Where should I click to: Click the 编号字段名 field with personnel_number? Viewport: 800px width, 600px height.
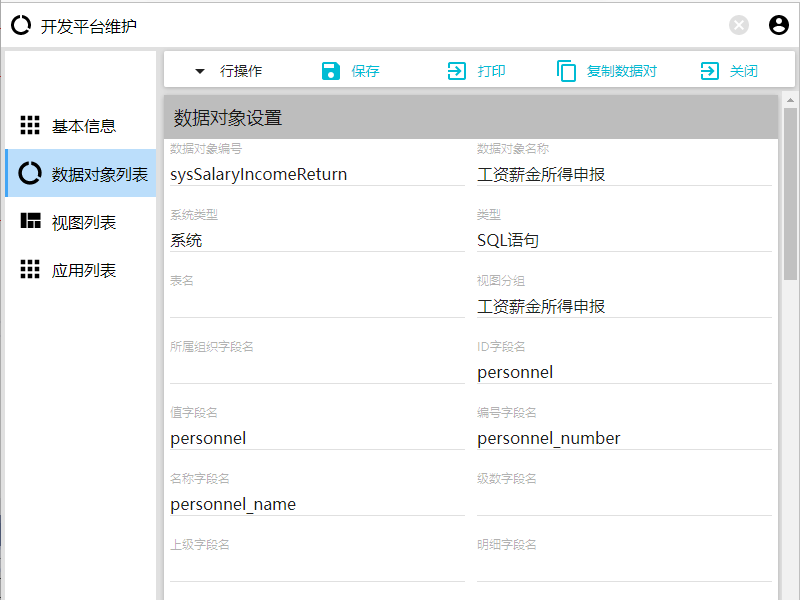click(x=624, y=438)
